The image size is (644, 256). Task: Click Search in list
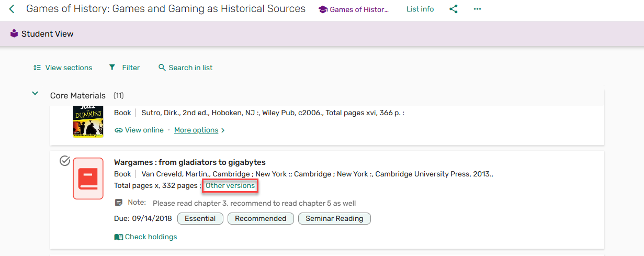190,68
